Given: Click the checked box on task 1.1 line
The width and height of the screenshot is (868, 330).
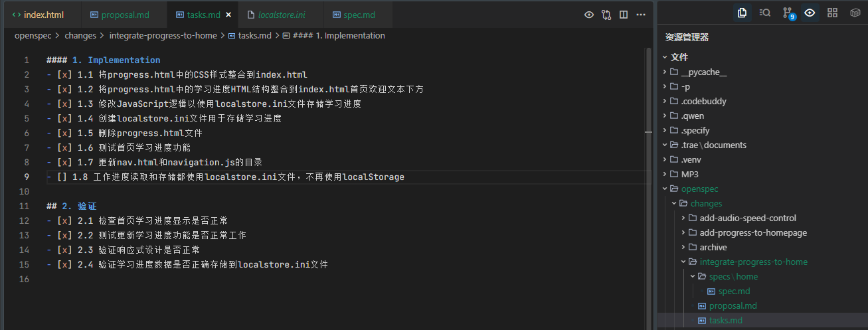Looking at the screenshot, I should coord(64,74).
